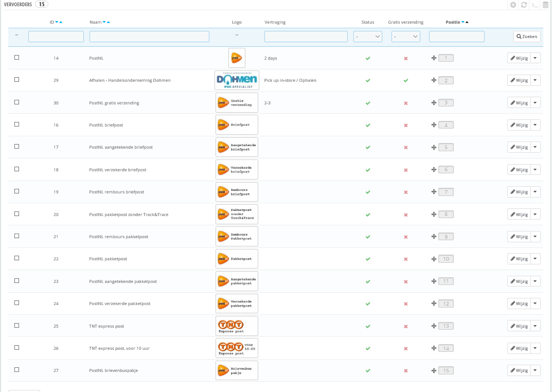This screenshot has height=392, width=552.
Task: Check PostNL verzekerde briefpost row
Action: pos(16,169)
